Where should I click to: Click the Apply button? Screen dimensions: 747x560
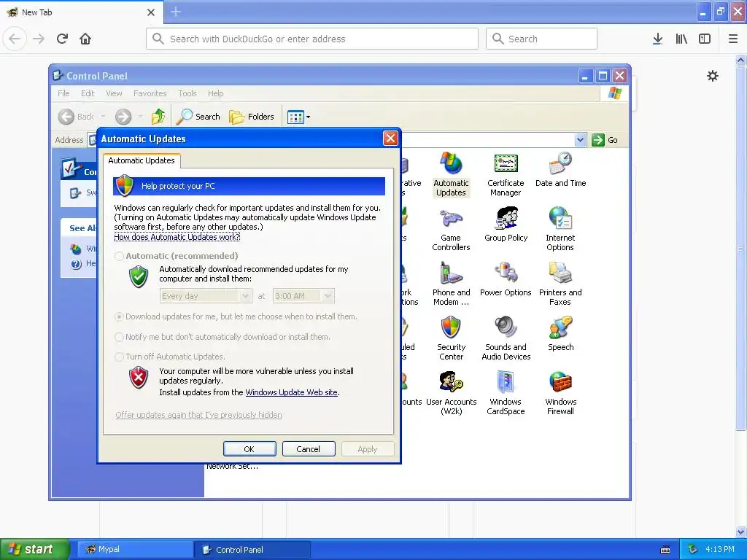click(368, 449)
